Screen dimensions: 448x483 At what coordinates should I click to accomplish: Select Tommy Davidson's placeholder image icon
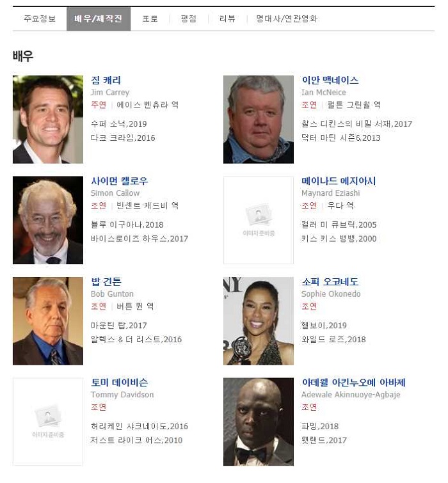click(48, 422)
